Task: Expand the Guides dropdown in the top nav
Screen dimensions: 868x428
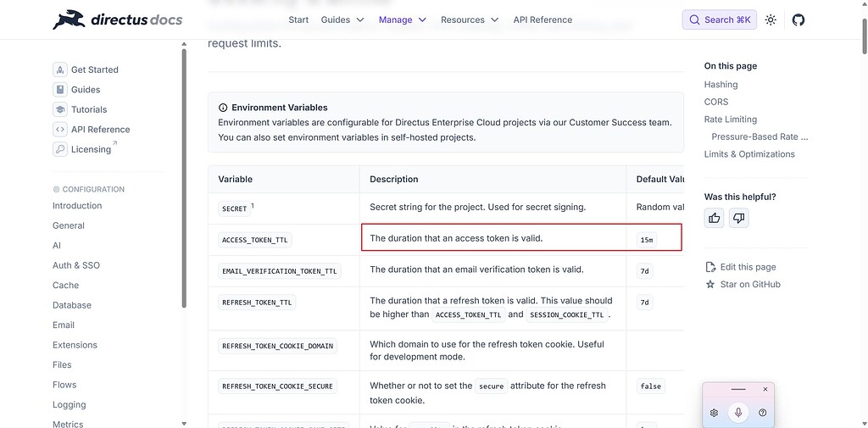Action: pyautogui.click(x=342, y=20)
